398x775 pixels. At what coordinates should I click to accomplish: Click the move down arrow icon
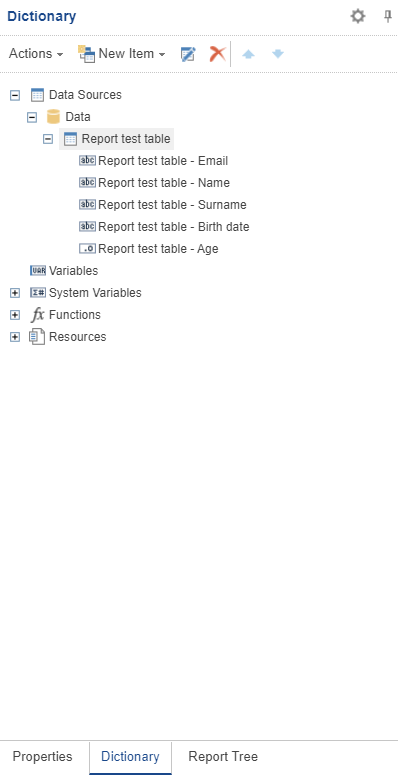click(278, 54)
